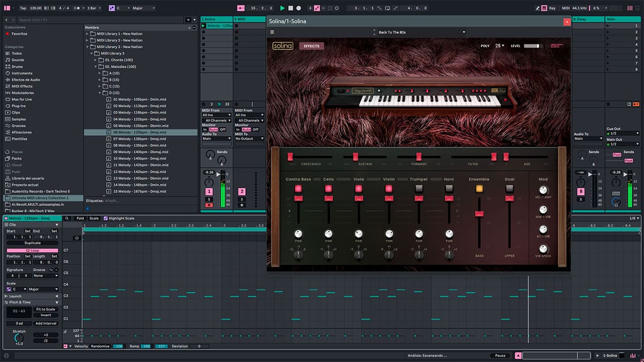Expand the MIDI Library 1 - New Nation folder

(87, 34)
